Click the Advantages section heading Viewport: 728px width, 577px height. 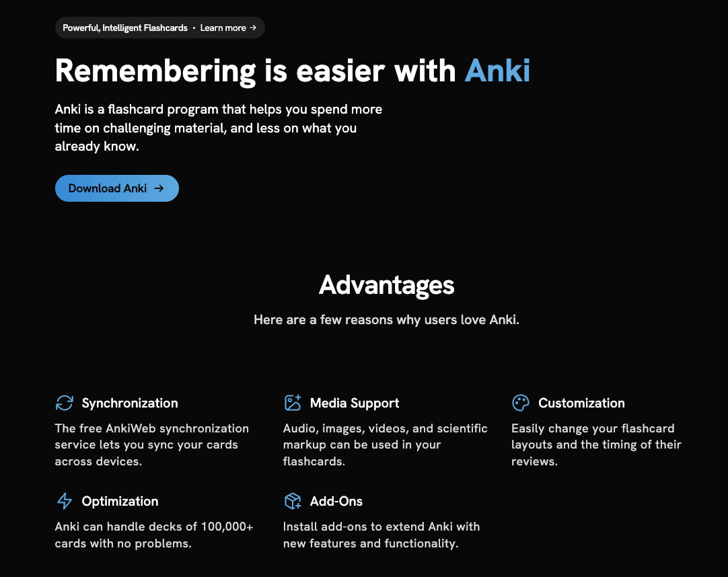387,285
